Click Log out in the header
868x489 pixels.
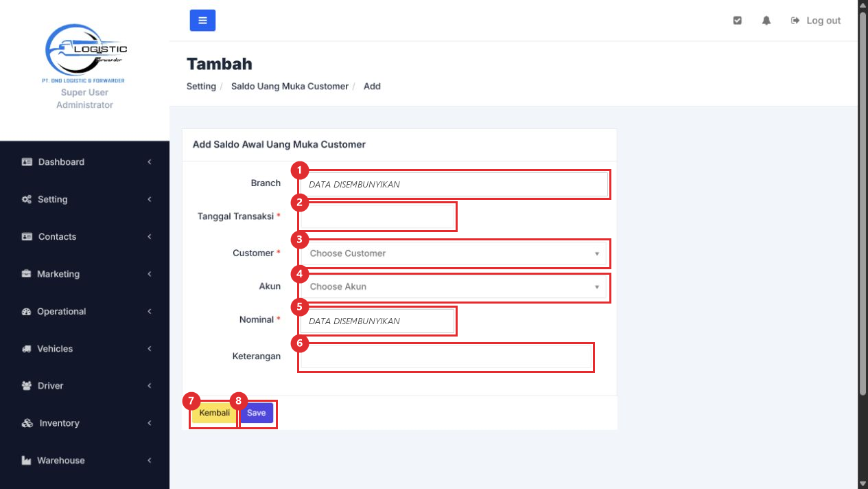816,21
